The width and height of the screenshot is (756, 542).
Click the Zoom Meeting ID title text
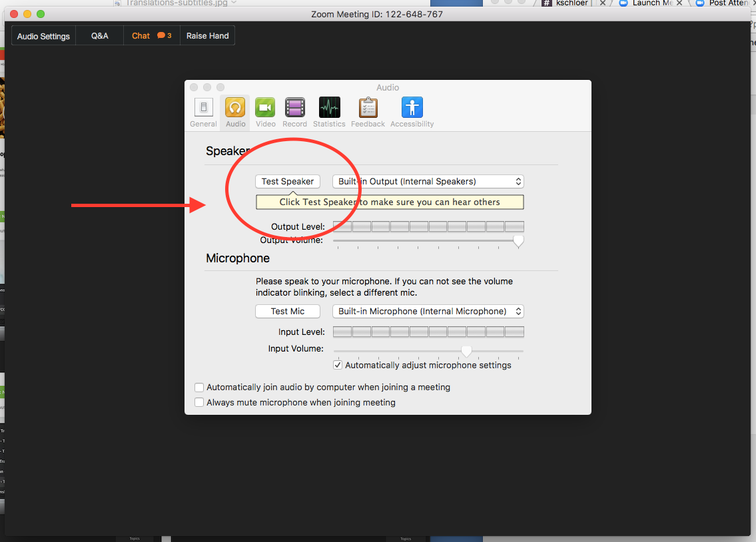[x=377, y=15]
